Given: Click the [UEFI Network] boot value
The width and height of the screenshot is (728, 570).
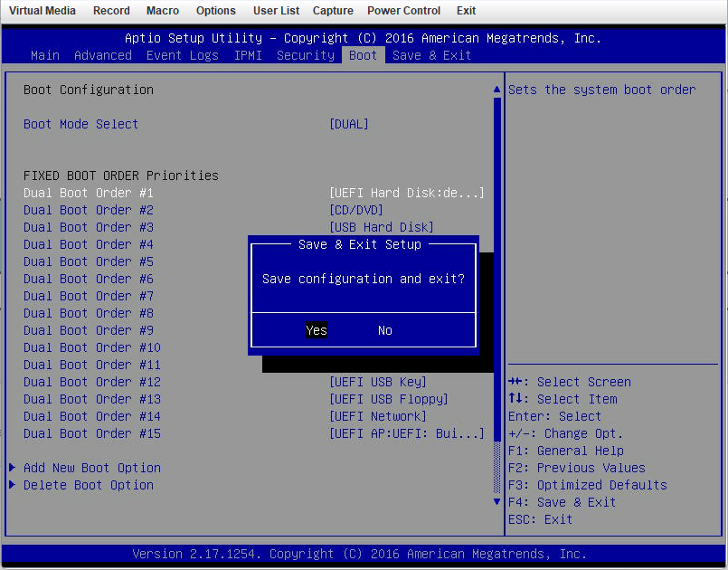Looking at the screenshot, I should click(x=377, y=416).
